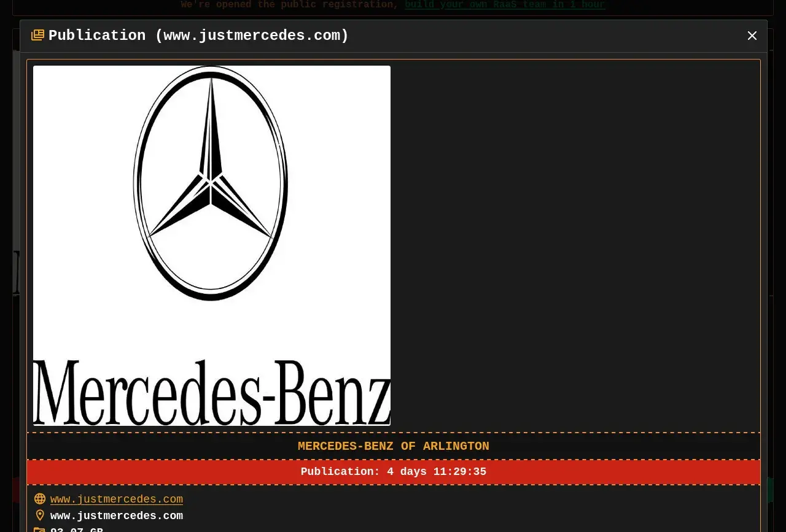Viewport: 786px width, 532px height.
Task: Click the countdown time 4 days 11:29:35
Action: click(x=437, y=472)
